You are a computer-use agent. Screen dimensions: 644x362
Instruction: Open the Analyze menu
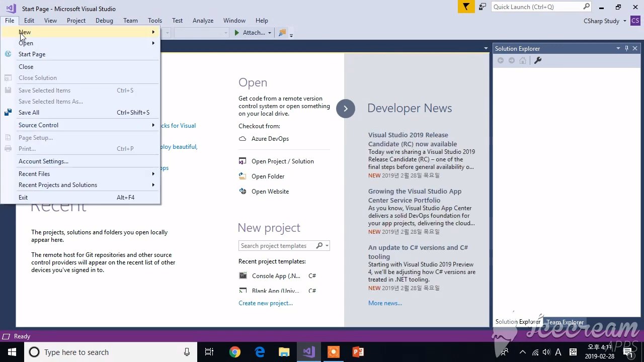[203, 21]
